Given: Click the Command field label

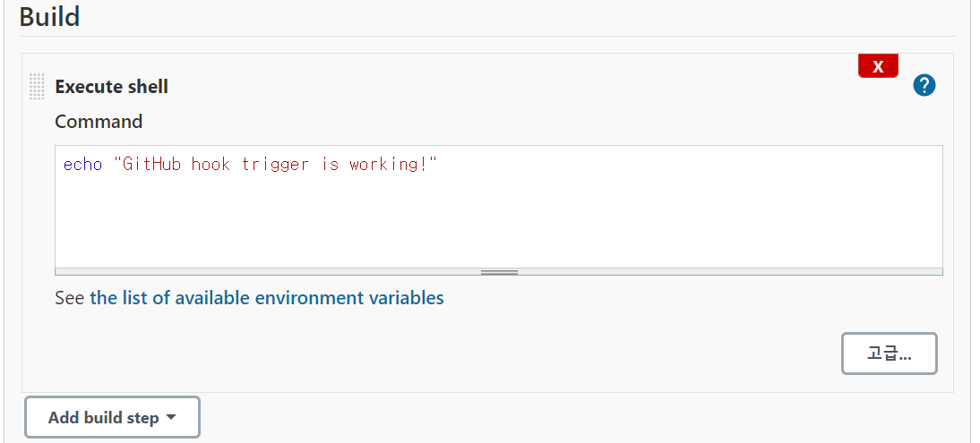Looking at the screenshot, I should coord(99,121).
